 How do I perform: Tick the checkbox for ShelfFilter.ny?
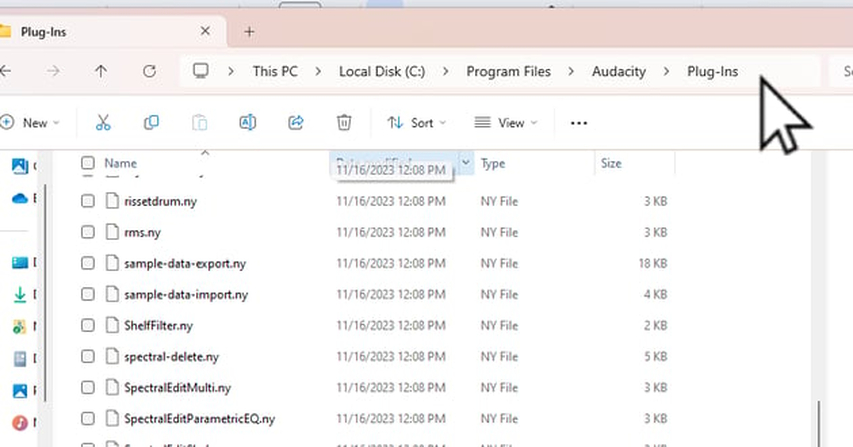(88, 325)
